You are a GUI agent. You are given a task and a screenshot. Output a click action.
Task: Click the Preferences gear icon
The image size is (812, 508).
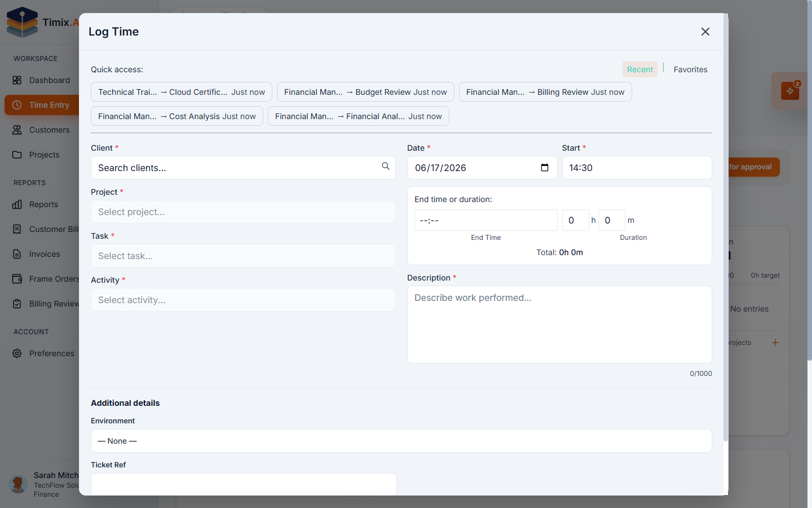17,353
